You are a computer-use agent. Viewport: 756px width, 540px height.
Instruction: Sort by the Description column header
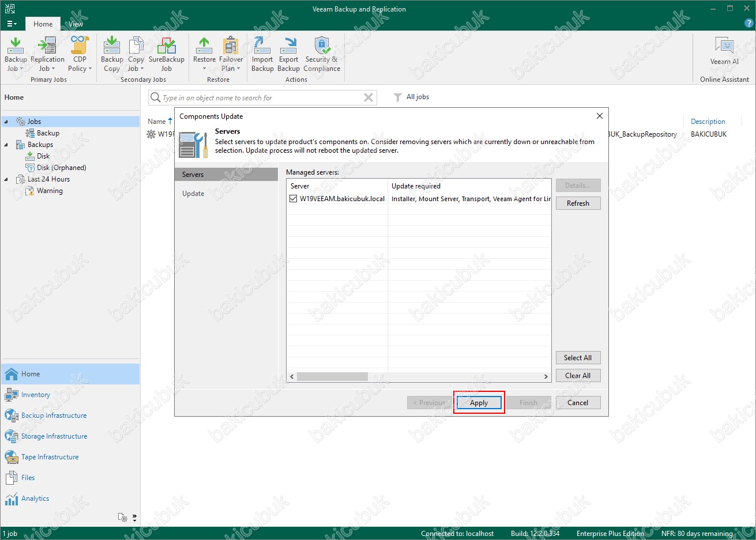pos(708,122)
